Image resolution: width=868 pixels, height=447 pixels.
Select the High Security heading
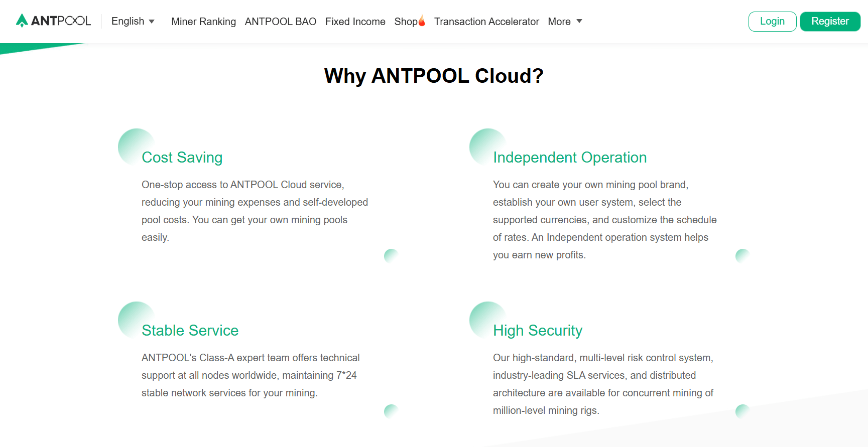(538, 331)
